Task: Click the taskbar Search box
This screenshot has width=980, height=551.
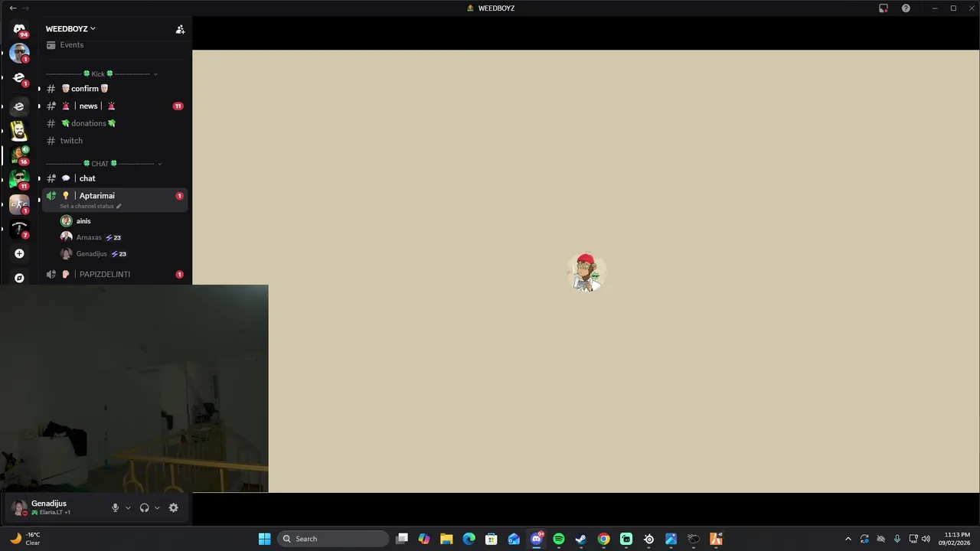Action: coord(333,539)
